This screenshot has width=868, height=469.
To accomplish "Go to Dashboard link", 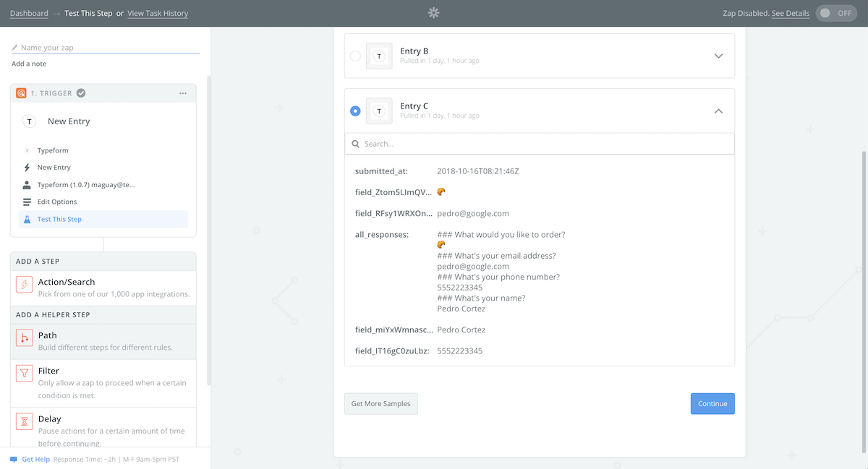I will click(29, 13).
